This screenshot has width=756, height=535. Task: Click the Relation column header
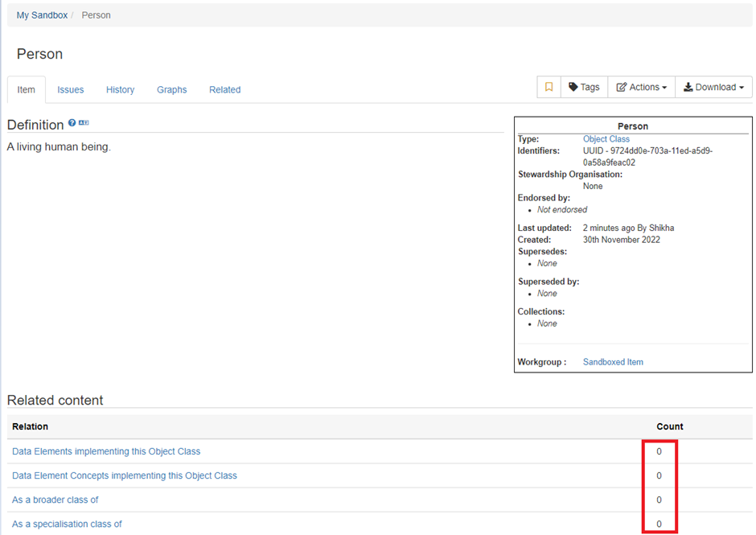click(30, 426)
